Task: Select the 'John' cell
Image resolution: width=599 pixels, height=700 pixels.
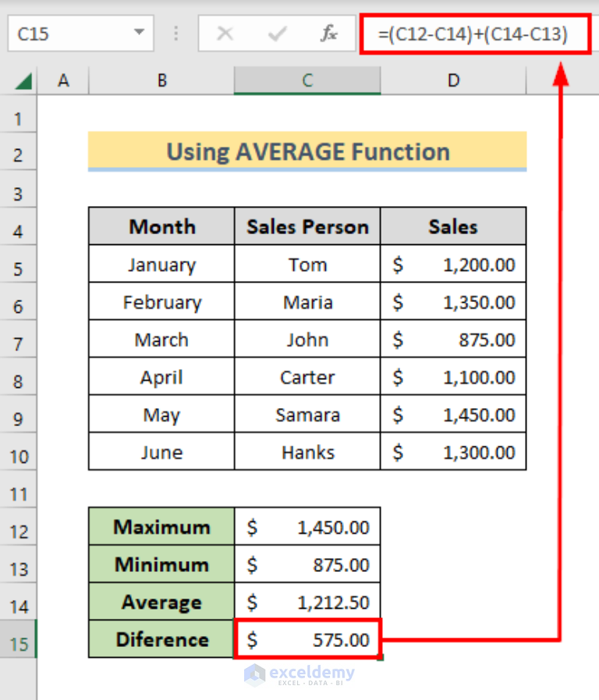Action: [307, 339]
